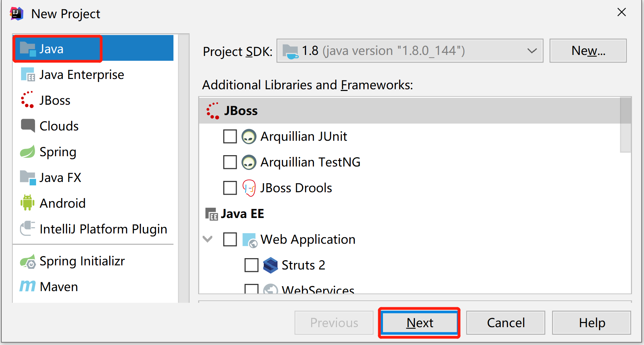The height and width of the screenshot is (345, 644).
Task: Click the Web Application label
Action: click(x=308, y=240)
